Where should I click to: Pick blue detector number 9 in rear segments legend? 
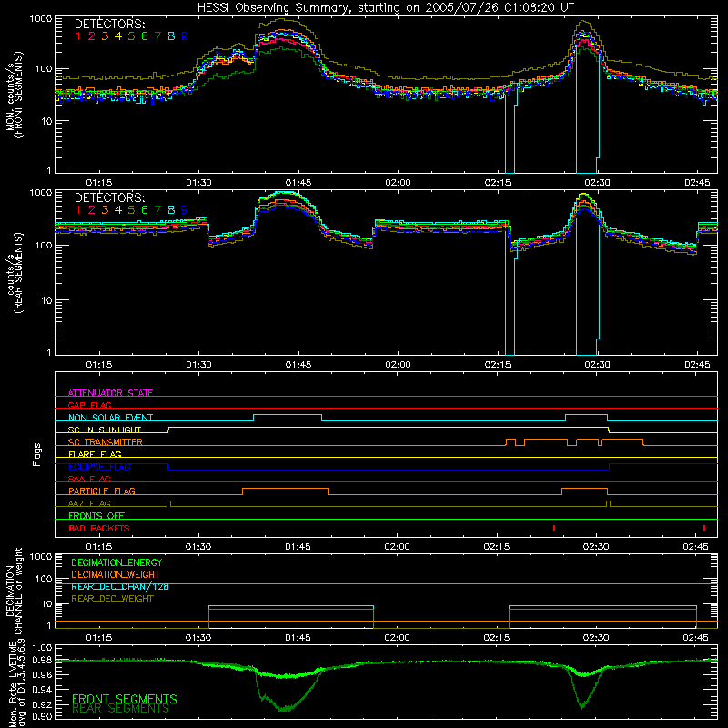(x=185, y=210)
